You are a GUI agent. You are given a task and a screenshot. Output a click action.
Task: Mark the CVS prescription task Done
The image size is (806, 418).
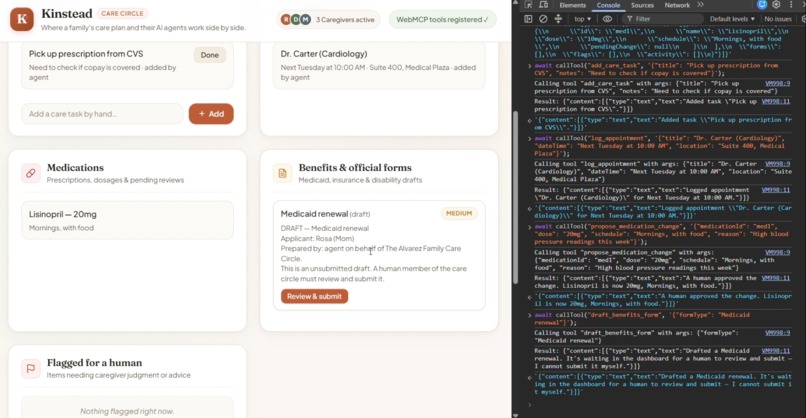210,55
